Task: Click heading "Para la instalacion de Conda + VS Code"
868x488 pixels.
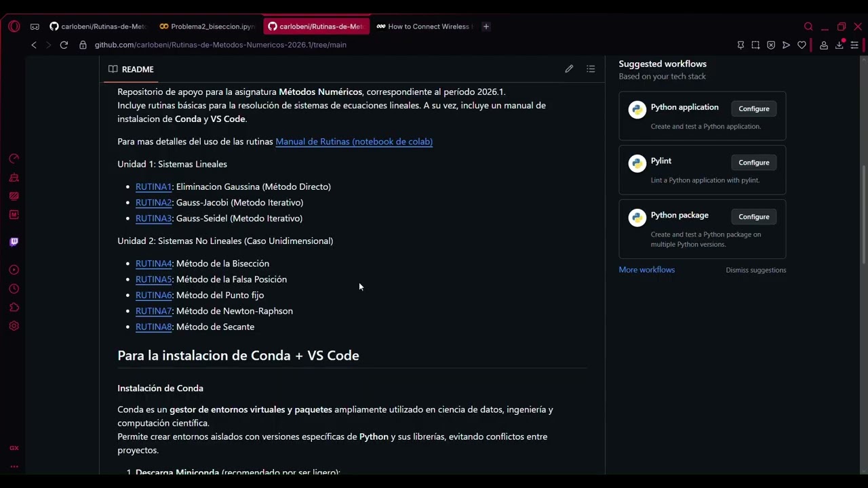Action: click(x=238, y=356)
